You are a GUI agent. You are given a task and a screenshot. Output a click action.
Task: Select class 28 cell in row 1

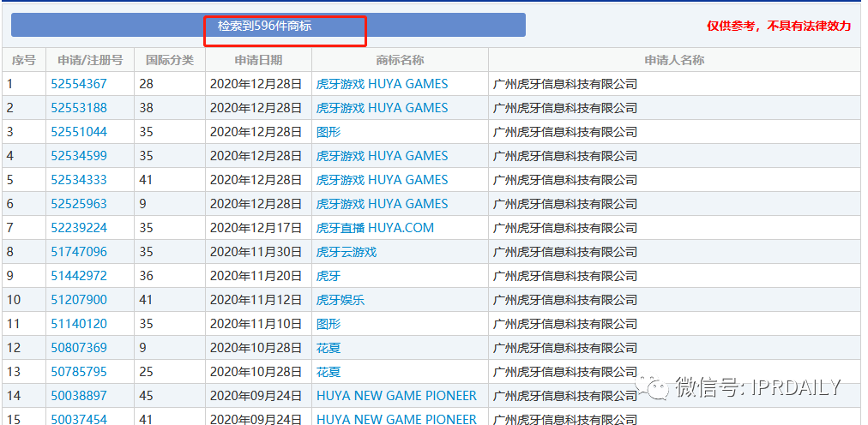(170, 84)
